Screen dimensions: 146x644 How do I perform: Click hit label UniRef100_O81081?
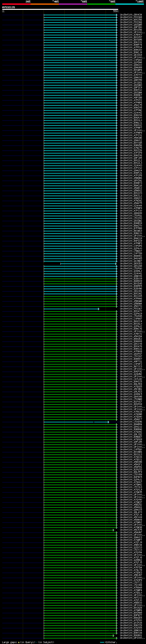(131, 291)
